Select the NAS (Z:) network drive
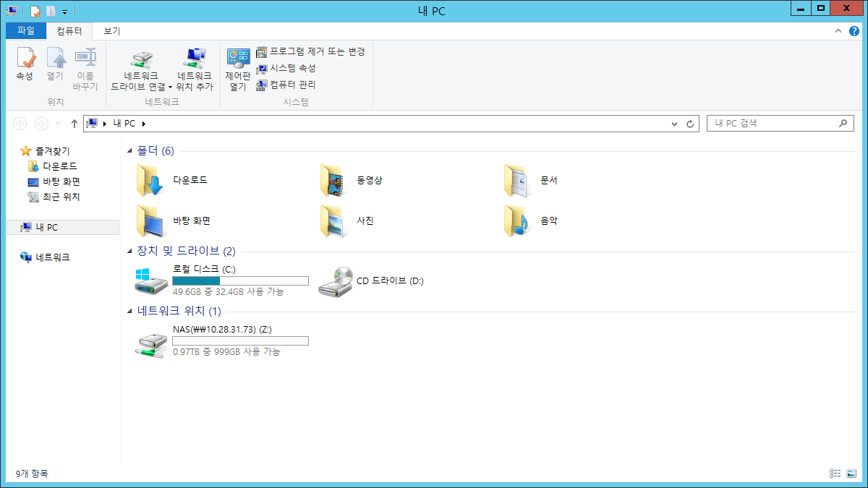 [222, 341]
